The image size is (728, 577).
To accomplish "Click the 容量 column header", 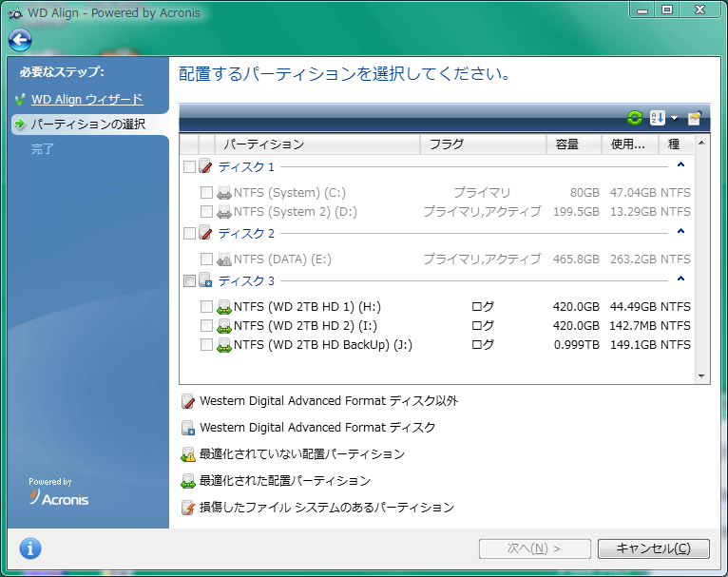I will coord(574,144).
